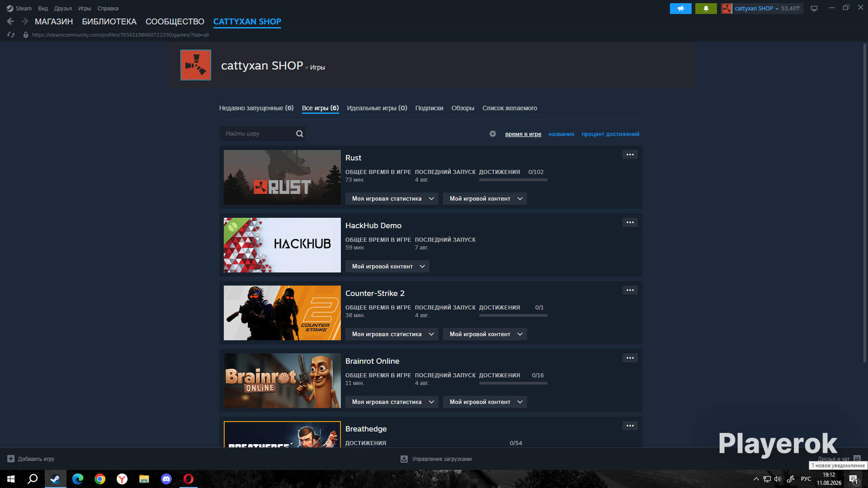Open the three-dot menu for Rust
This screenshot has width=868, height=488.
[x=630, y=155]
